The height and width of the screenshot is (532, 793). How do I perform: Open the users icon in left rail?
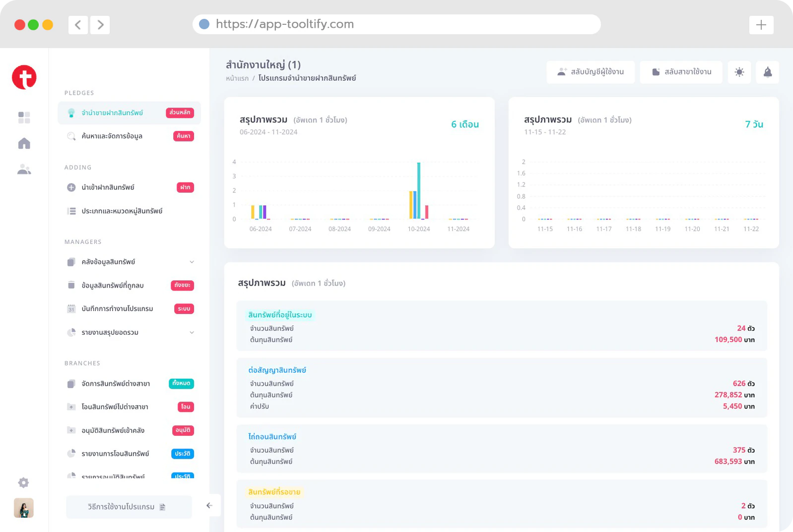pyautogui.click(x=24, y=170)
